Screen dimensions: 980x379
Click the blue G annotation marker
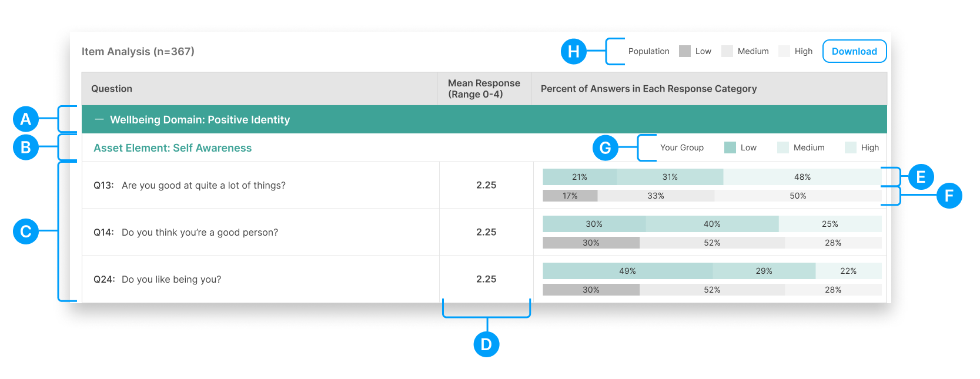(606, 148)
